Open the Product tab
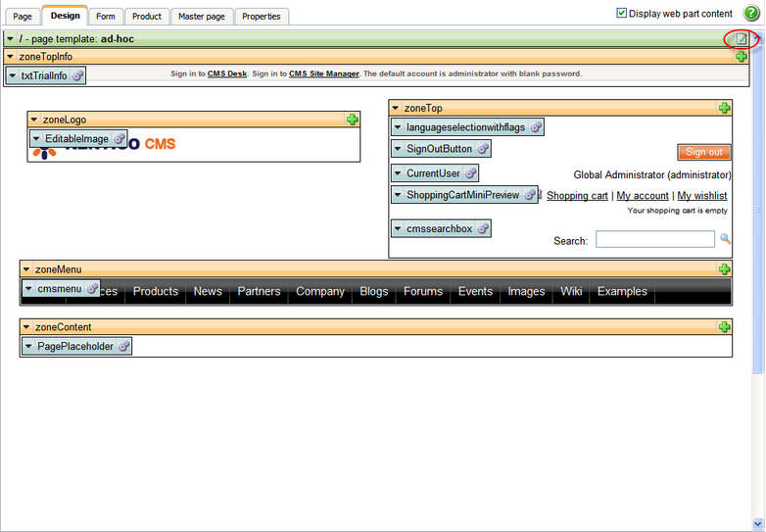The image size is (766, 532). (x=147, y=16)
